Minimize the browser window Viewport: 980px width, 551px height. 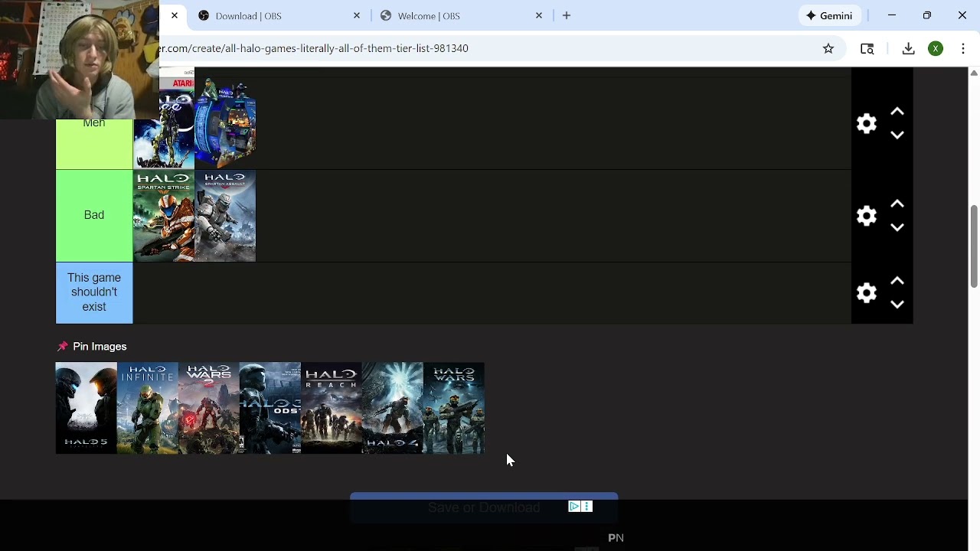892,15
